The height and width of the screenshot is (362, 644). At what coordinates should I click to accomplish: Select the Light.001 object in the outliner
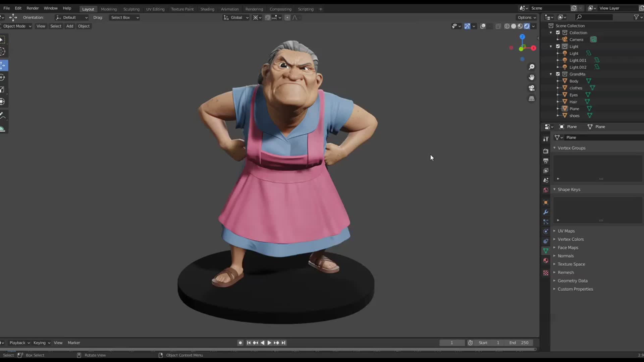(x=578, y=60)
